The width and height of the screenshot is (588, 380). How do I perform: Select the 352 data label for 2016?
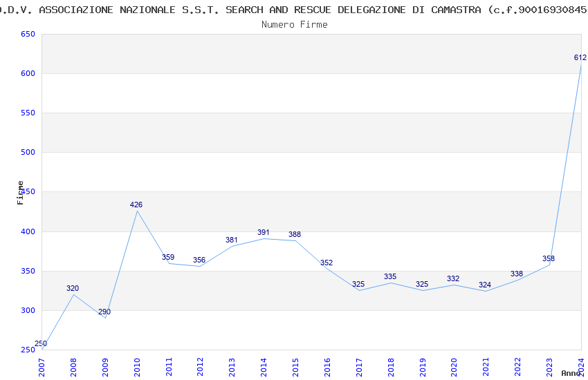point(327,263)
